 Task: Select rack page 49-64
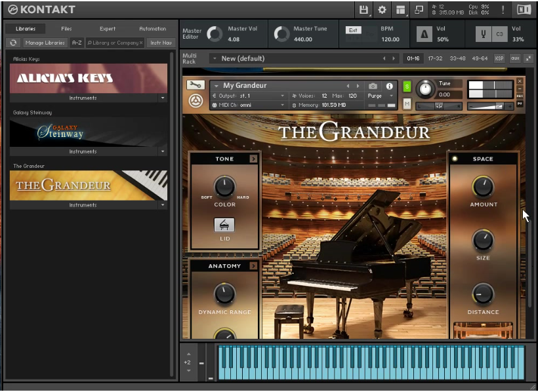(x=480, y=58)
